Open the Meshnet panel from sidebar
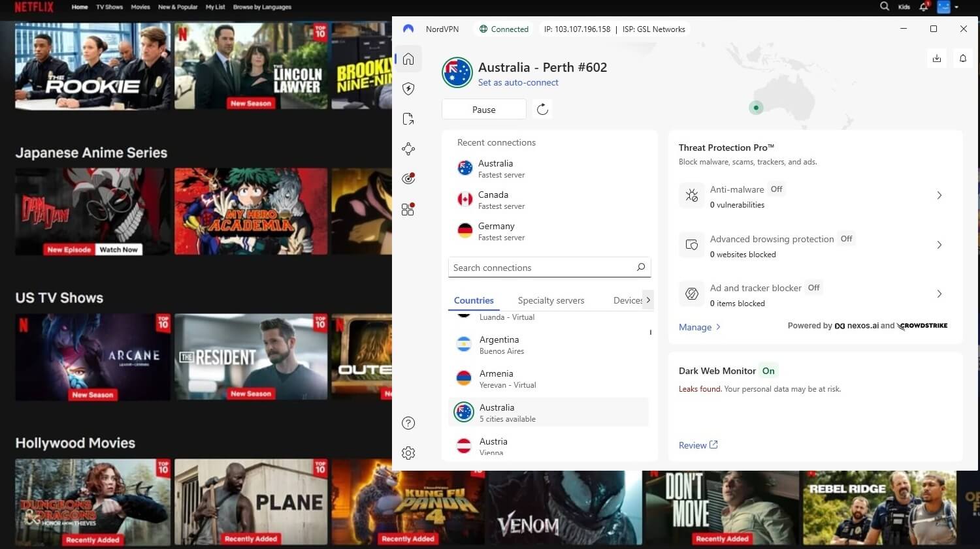Viewport: 980px width, 549px height. (408, 149)
